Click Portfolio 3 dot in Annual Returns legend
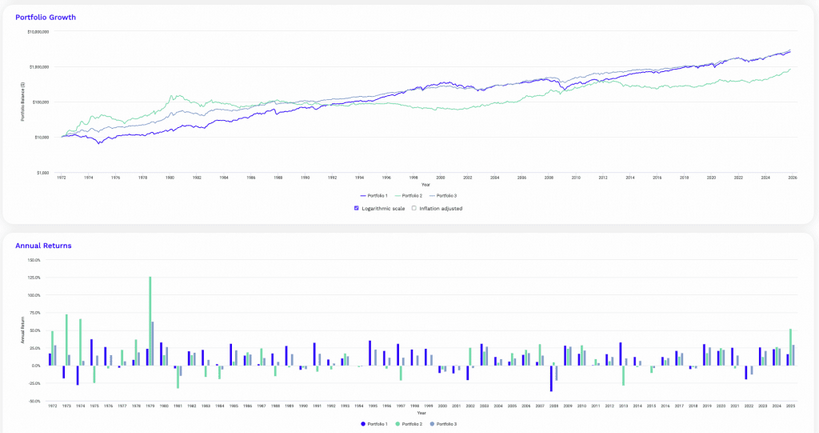 point(432,424)
